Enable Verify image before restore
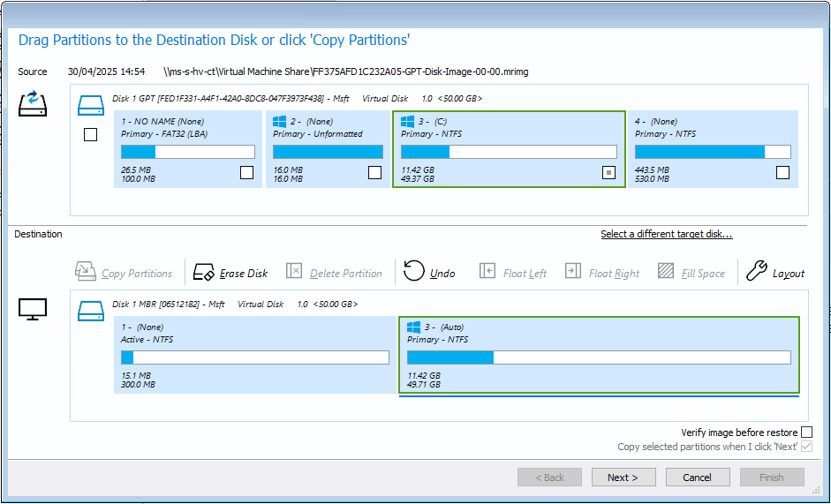Image resolution: width=831 pixels, height=504 pixels. [806, 433]
